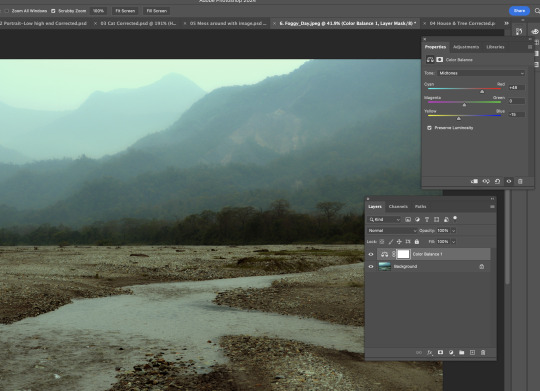Screen dimensions: 540x391
Task: Delete layer trash icon in Layers panel
Action: click(x=483, y=352)
